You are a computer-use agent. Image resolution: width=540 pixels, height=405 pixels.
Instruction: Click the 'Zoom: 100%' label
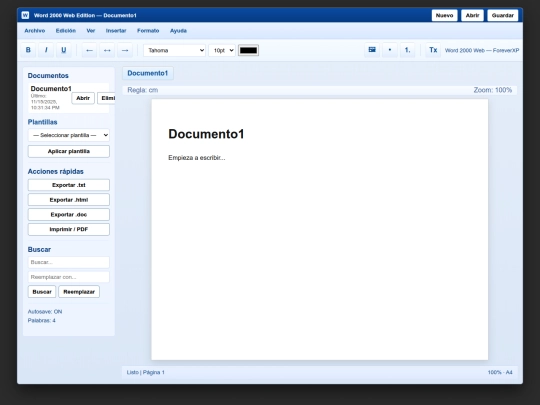(493, 90)
